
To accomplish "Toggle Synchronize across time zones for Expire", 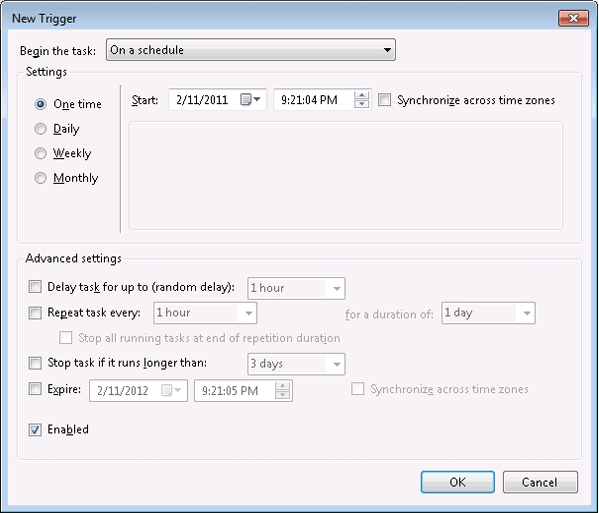I will coord(358,389).
